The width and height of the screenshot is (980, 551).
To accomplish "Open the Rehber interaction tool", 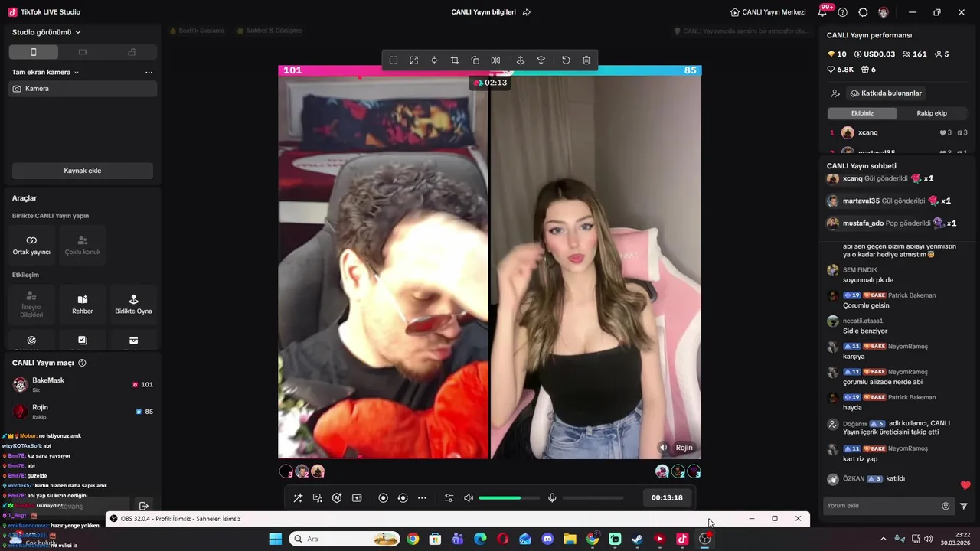I will [83, 304].
